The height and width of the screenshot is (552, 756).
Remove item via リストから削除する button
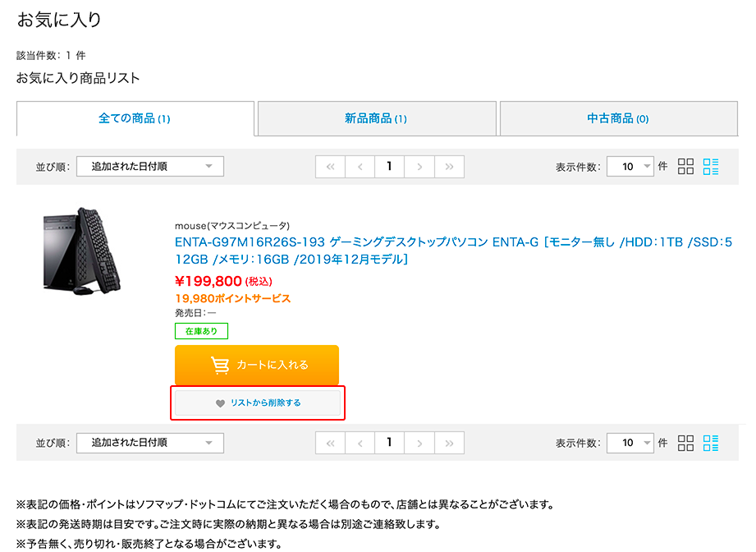[x=258, y=402]
